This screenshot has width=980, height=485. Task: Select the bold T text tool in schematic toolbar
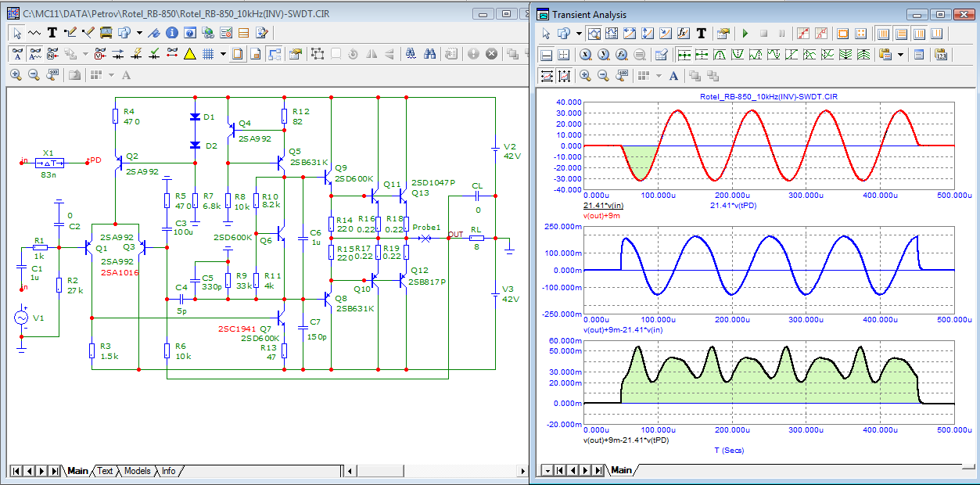coord(52,32)
